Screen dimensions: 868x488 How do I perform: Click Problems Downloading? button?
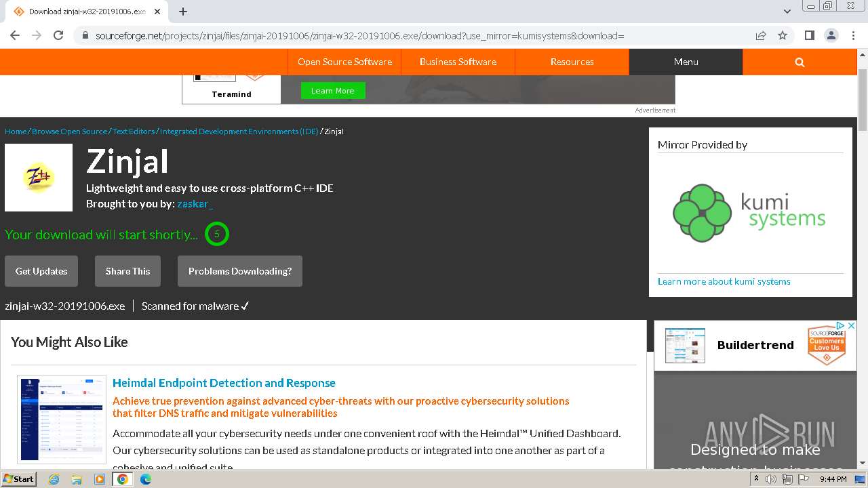click(240, 271)
